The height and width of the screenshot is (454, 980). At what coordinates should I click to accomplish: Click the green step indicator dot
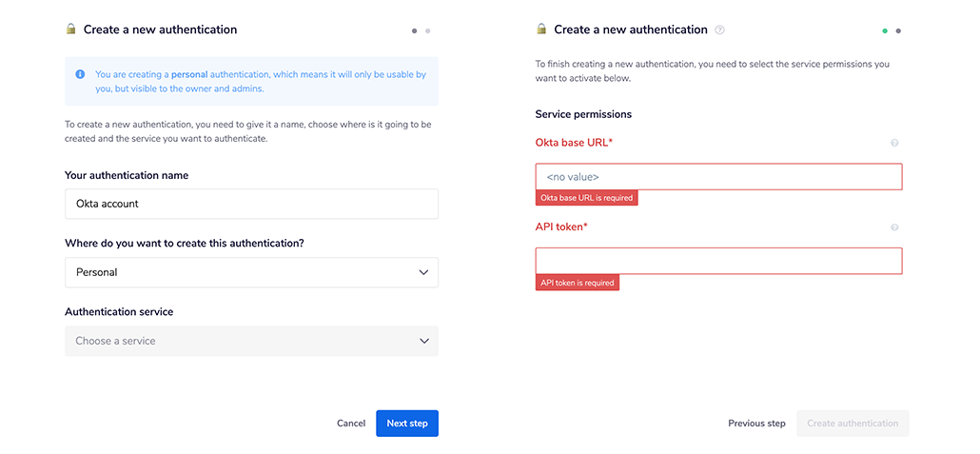885,30
